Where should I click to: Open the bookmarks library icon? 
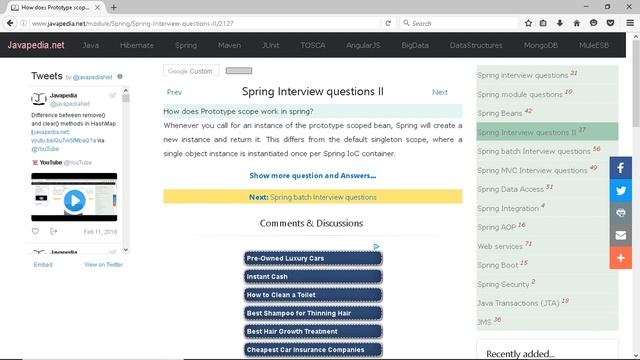tap(543, 23)
